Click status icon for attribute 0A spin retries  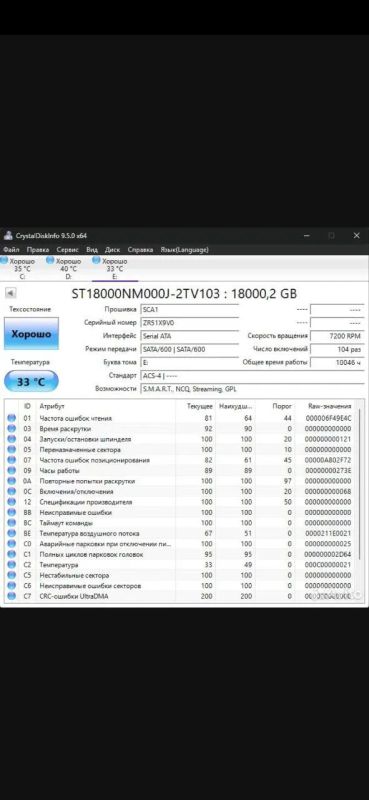point(11,481)
